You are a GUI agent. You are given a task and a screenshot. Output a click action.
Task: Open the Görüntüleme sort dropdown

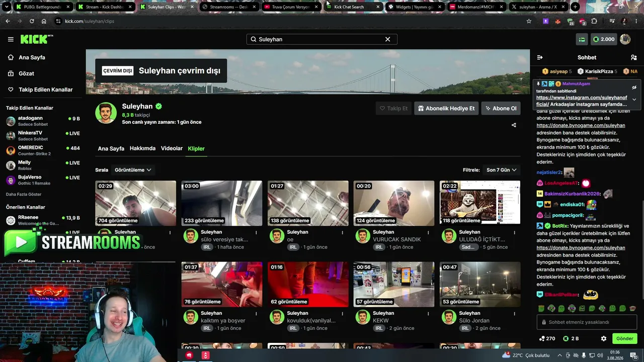point(133,170)
